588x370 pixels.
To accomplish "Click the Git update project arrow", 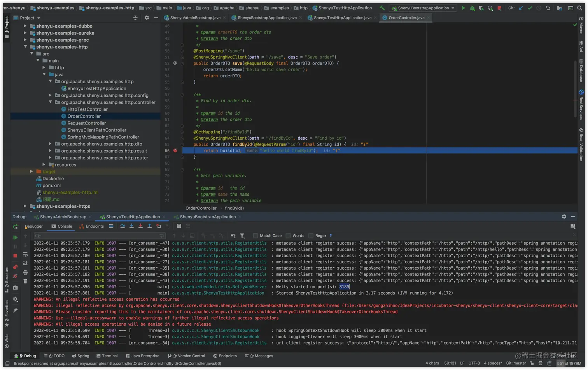I will coord(521,8).
